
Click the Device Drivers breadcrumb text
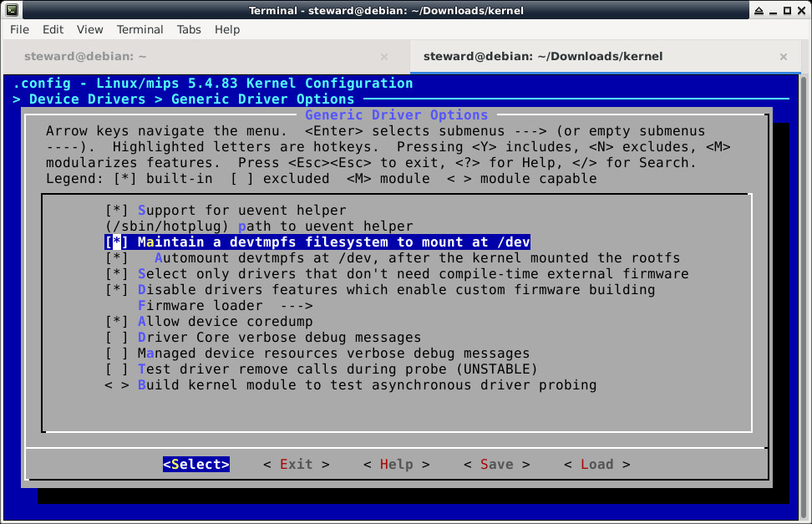click(x=88, y=99)
